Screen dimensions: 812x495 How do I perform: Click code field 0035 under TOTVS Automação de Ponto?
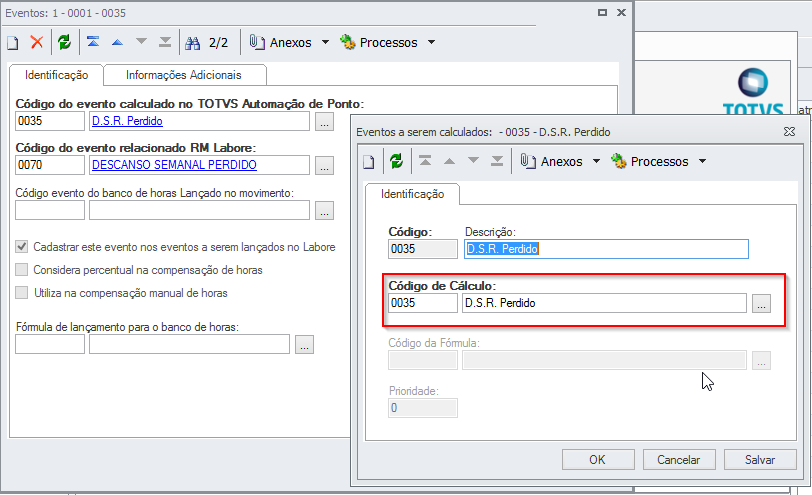click(x=50, y=121)
